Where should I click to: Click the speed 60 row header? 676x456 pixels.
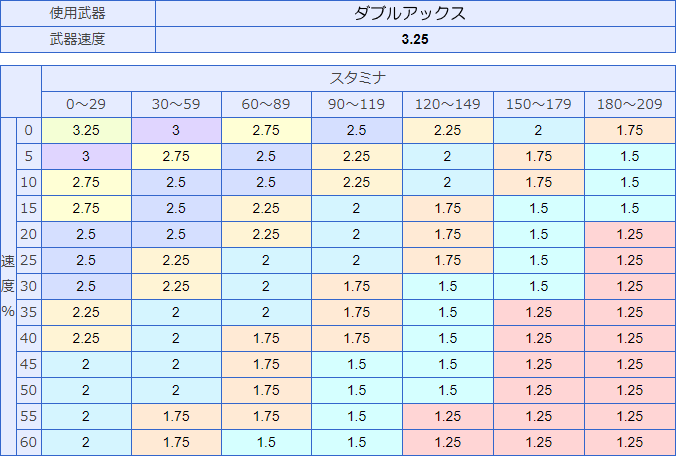pyautogui.click(x=29, y=442)
